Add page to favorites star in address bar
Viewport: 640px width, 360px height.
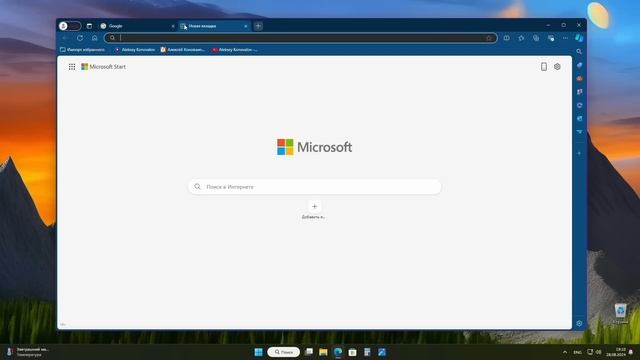pyautogui.click(x=489, y=38)
